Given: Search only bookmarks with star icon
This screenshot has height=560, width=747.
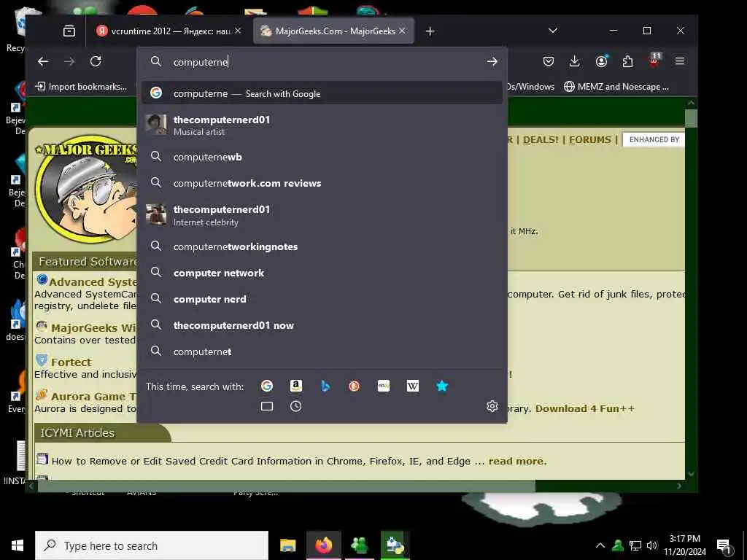Looking at the screenshot, I should [442, 386].
